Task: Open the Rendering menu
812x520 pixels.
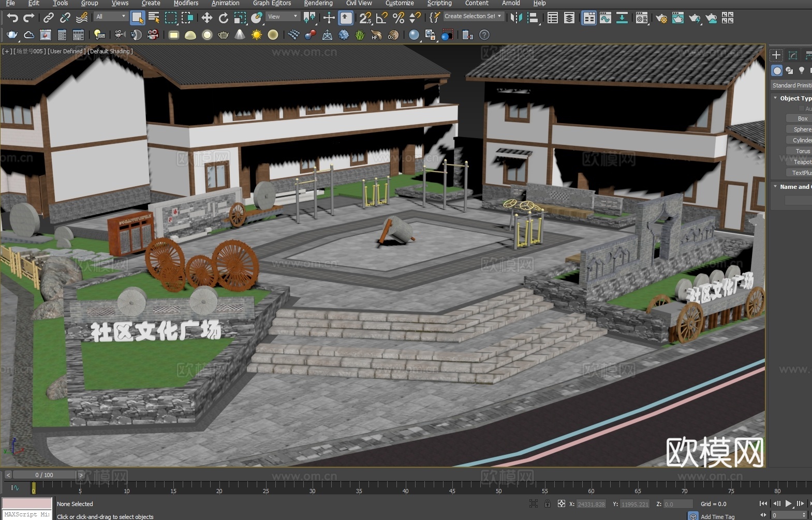Action: (x=318, y=3)
